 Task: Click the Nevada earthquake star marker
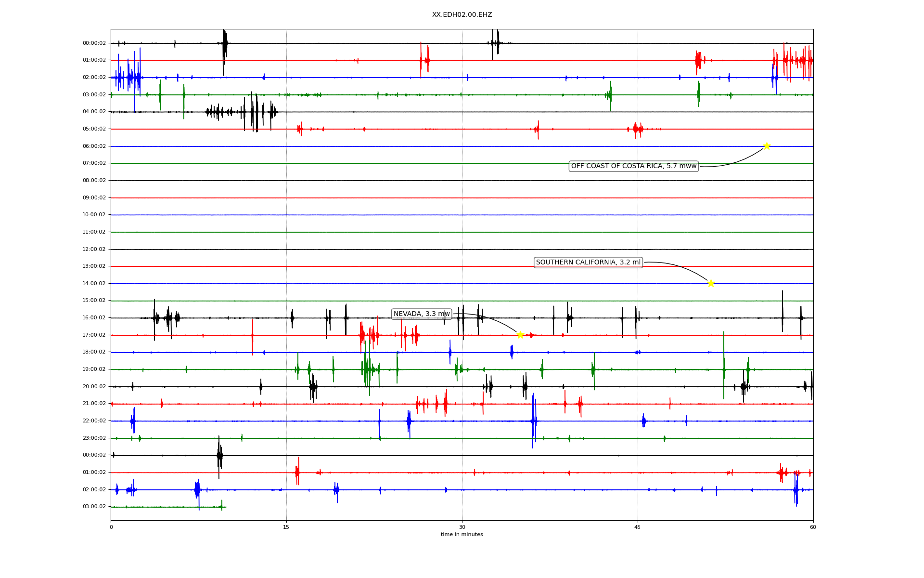tap(520, 335)
